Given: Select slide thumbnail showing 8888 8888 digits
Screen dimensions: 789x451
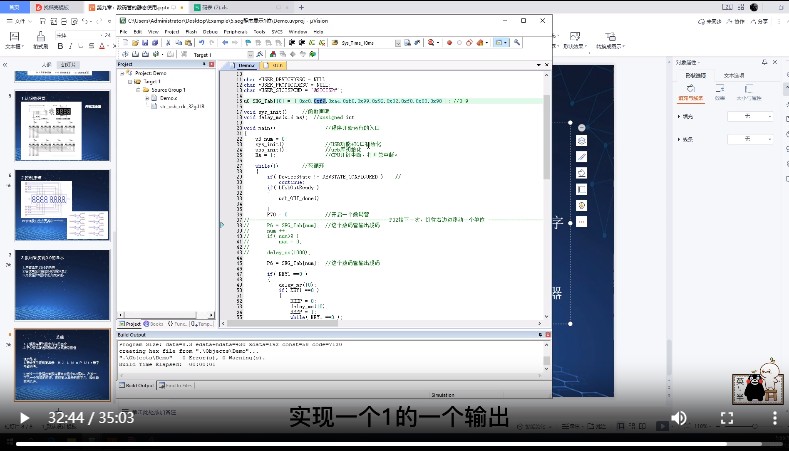Looking at the screenshot, I should coord(62,205).
